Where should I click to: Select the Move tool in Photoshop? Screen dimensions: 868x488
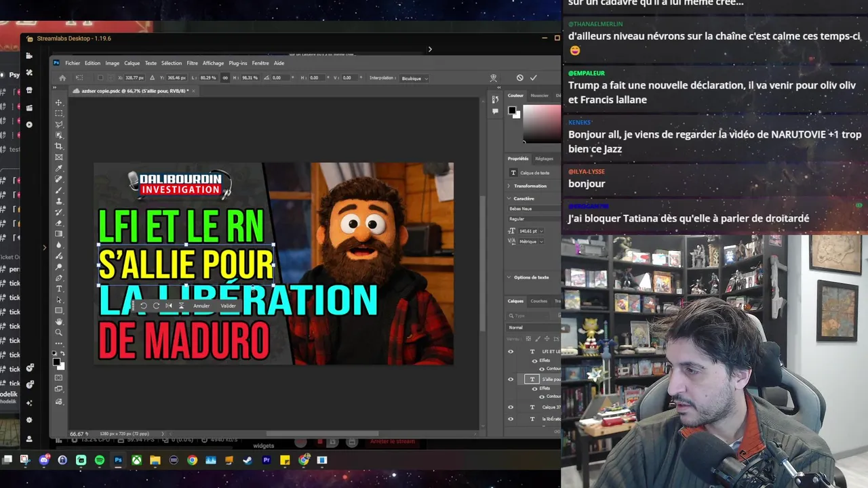59,102
